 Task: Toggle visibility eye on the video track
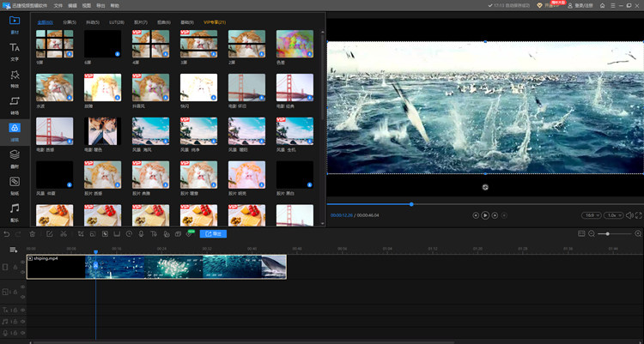(23, 262)
